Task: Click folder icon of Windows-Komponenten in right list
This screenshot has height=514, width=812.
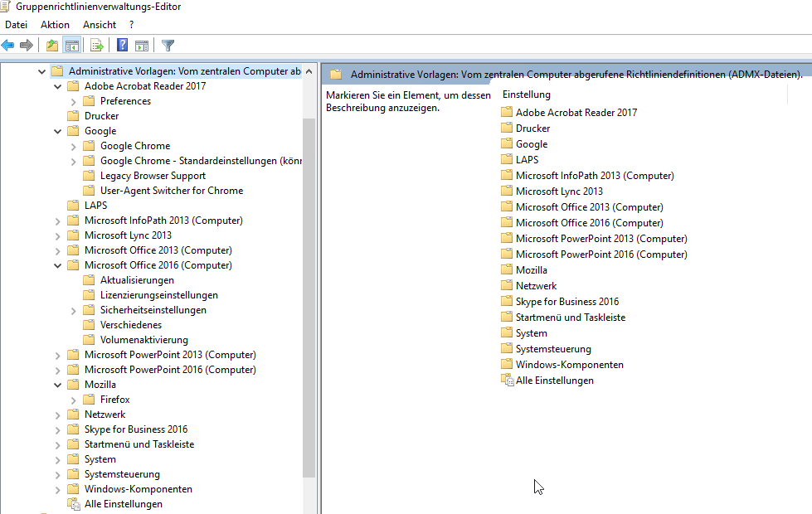Action: [x=507, y=363]
